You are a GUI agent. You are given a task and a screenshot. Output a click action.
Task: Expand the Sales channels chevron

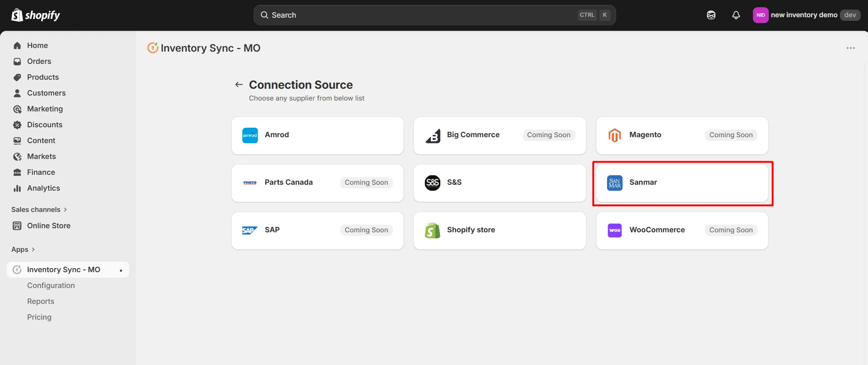65,210
